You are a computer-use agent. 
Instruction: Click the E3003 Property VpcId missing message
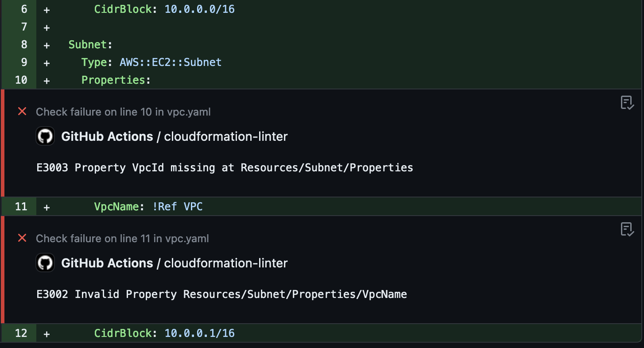pos(224,167)
